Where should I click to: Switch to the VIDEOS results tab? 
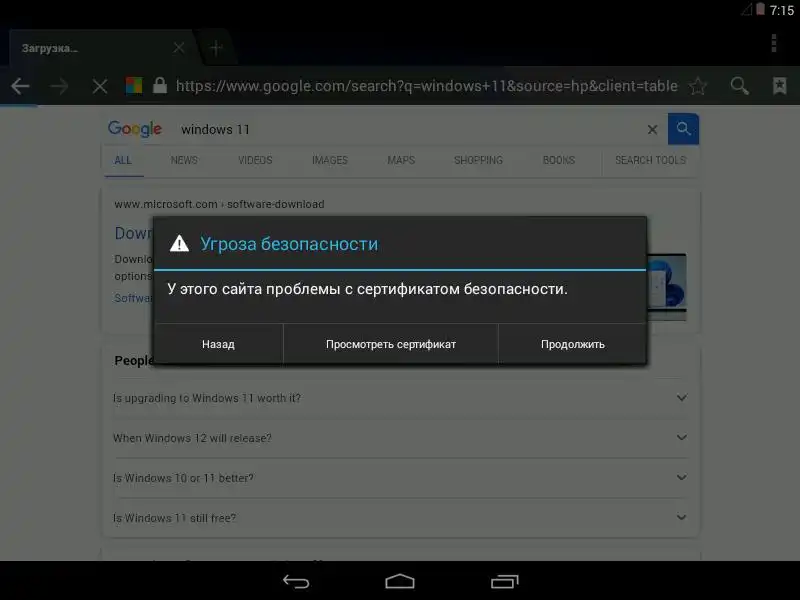[255, 160]
